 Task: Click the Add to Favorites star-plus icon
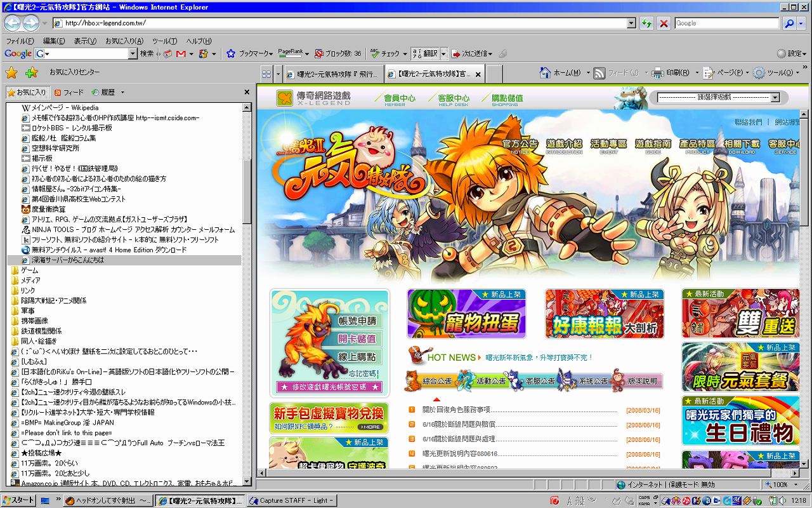point(32,72)
